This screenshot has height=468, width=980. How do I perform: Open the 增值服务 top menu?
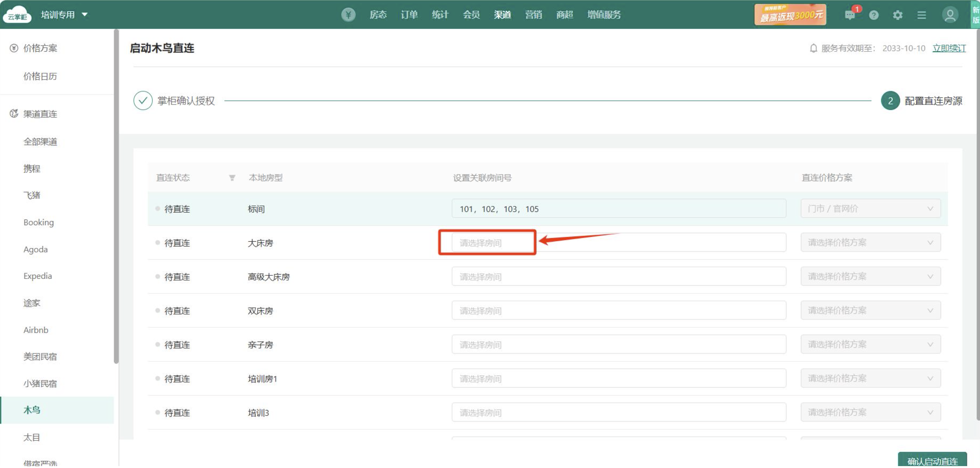click(x=604, y=15)
